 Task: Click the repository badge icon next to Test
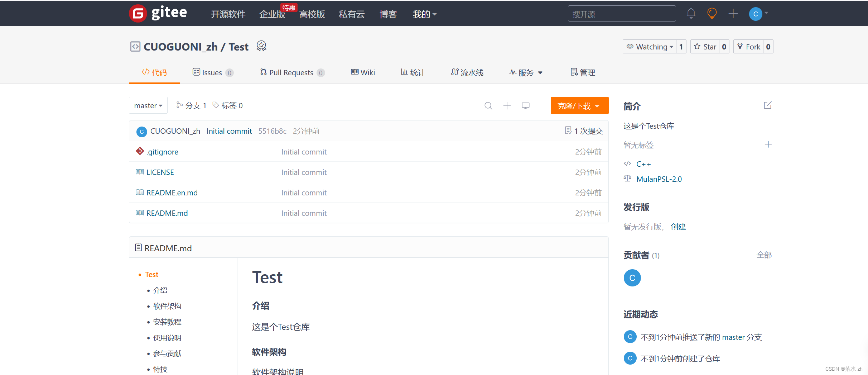[261, 46]
